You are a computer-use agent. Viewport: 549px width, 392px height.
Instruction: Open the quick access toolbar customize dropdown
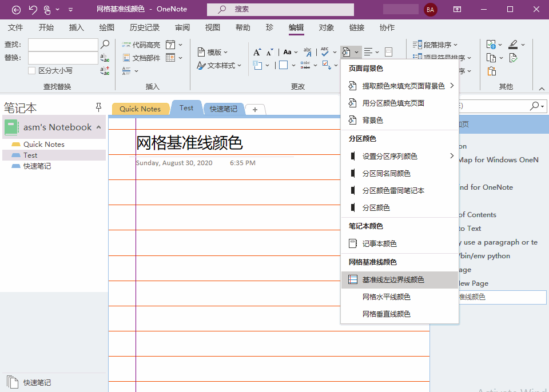70,10
